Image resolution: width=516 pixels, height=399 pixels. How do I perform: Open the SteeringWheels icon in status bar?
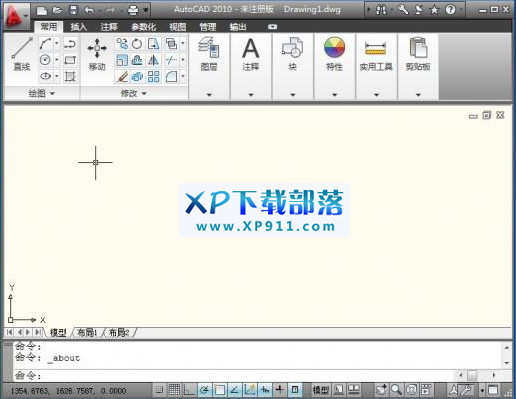412,389
